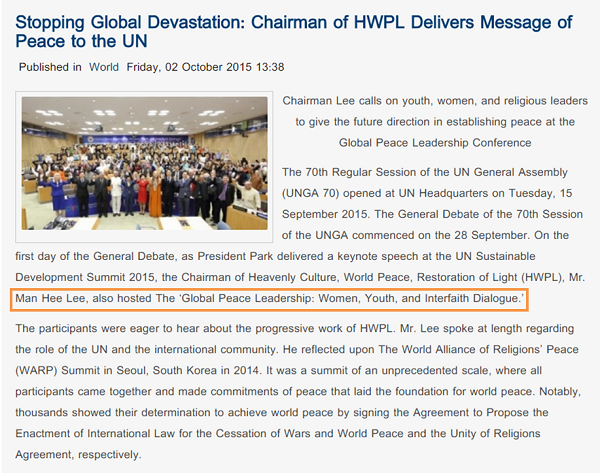The height and width of the screenshot is (473, 600).
Task: Open the article title 'Stopping Global Devastation' link
Action: (x=293, y=32)
